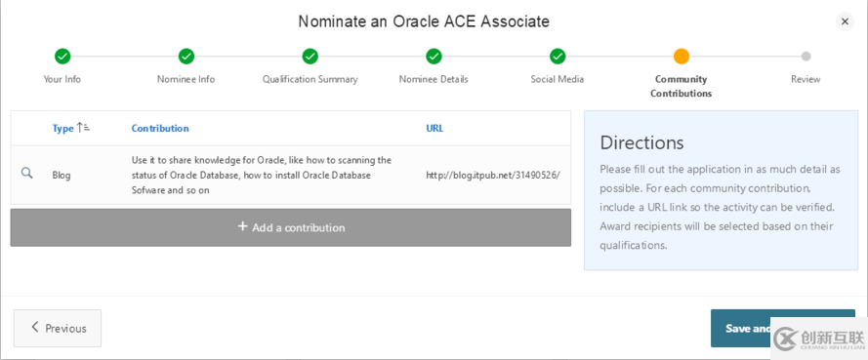Select the Your Info step label

tap(62, 79)
